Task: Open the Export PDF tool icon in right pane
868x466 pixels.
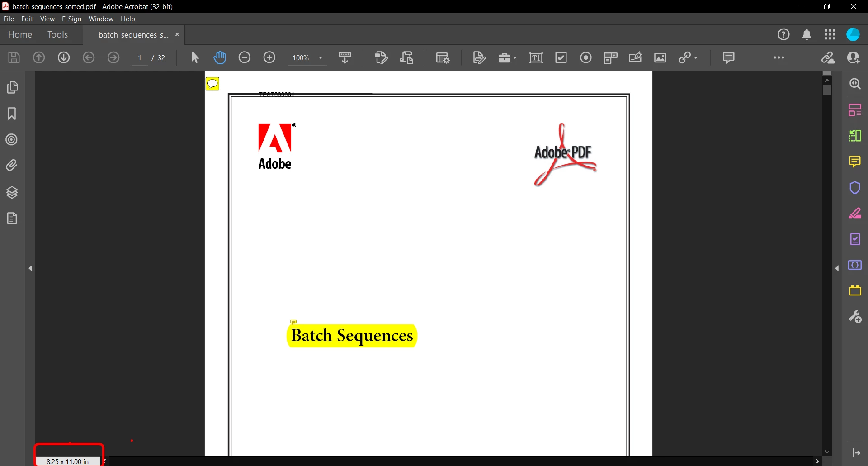Action: [855, 136]
